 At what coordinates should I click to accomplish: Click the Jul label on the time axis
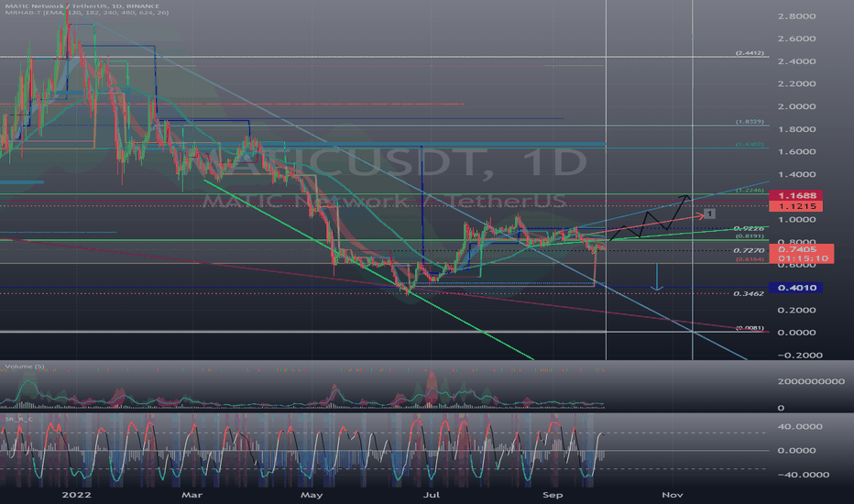pos(432,495)
